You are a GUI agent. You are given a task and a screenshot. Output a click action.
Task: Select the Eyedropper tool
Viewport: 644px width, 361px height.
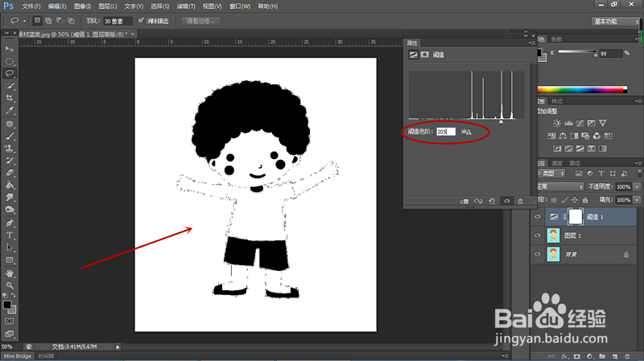pos(10,110)
